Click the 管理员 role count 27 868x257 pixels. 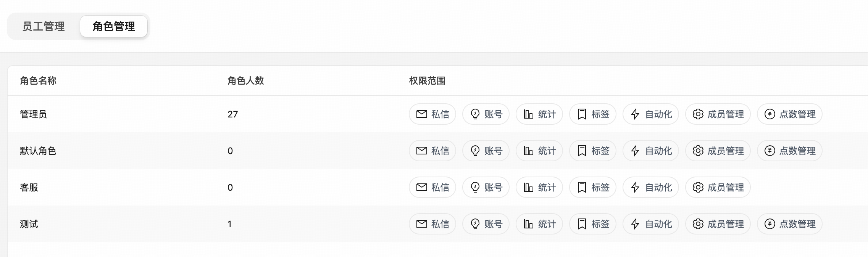(232, 114)
